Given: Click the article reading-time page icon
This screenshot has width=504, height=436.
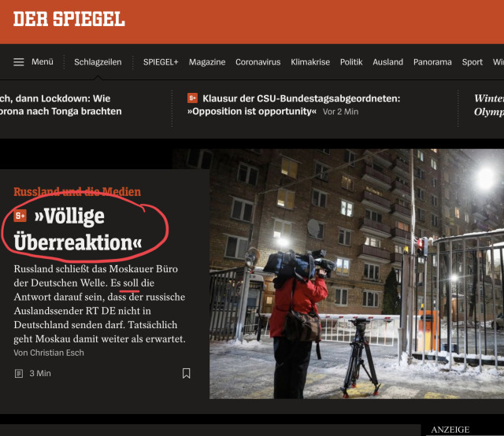Looking at the screenshot, I should point(19,373).
